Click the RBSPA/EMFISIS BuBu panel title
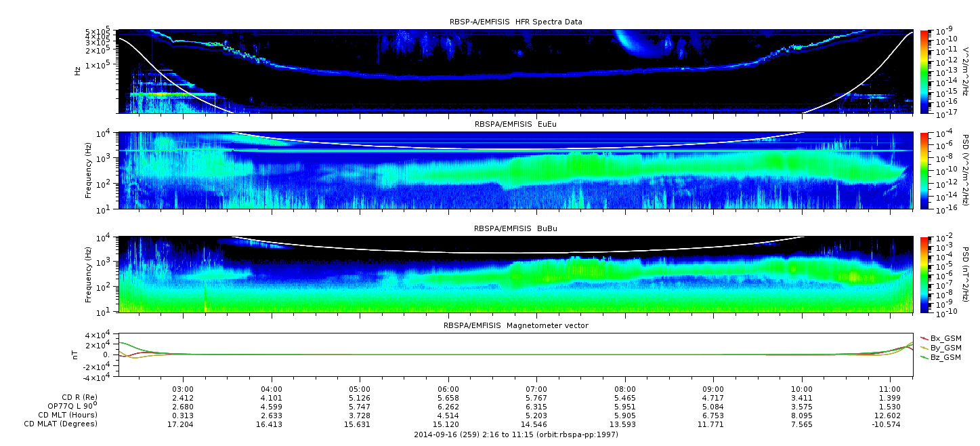 tap(515, 229)
